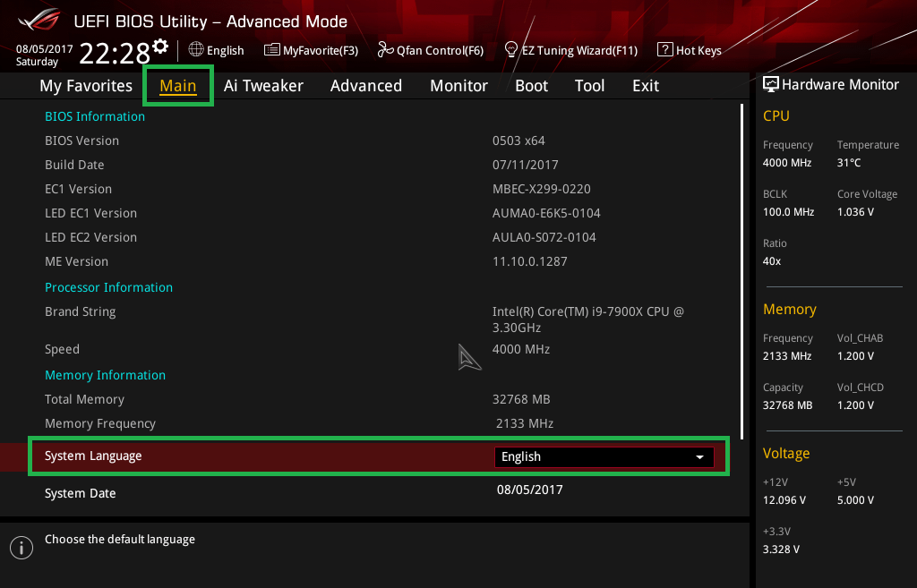This screenshot has width=917, height=588.
Task: Click the Vol_CHAB label in Memory section
Action: tap(860, 338)
